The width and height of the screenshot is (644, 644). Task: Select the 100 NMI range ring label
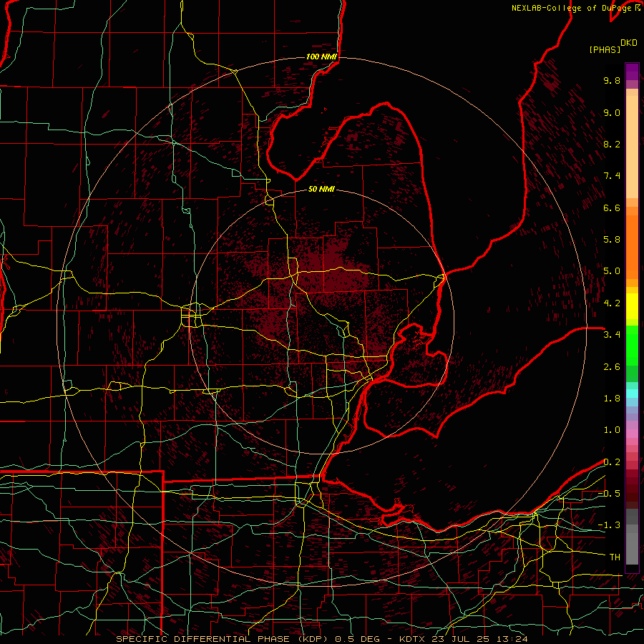coord(321,57)
